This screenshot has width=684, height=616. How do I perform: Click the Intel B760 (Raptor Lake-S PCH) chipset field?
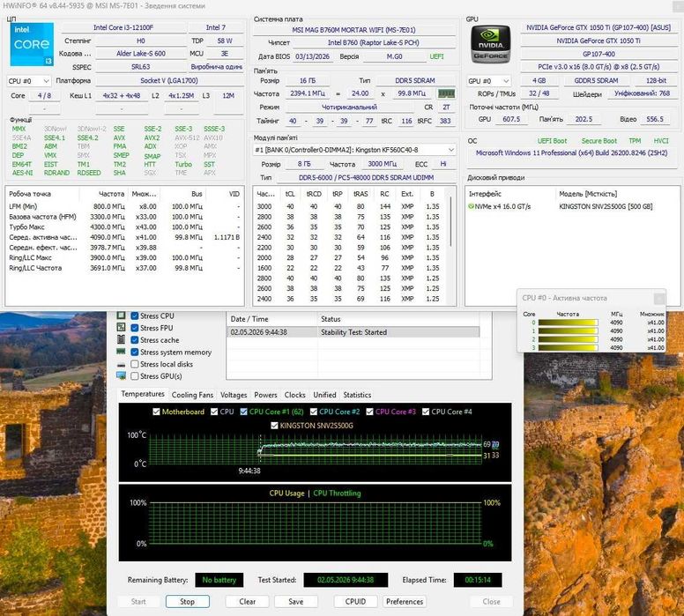(373, 43)
